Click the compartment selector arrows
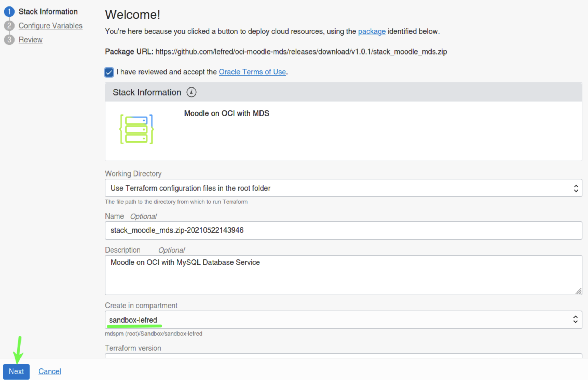This screenshot has width=588, height=380. pos(575,320)
